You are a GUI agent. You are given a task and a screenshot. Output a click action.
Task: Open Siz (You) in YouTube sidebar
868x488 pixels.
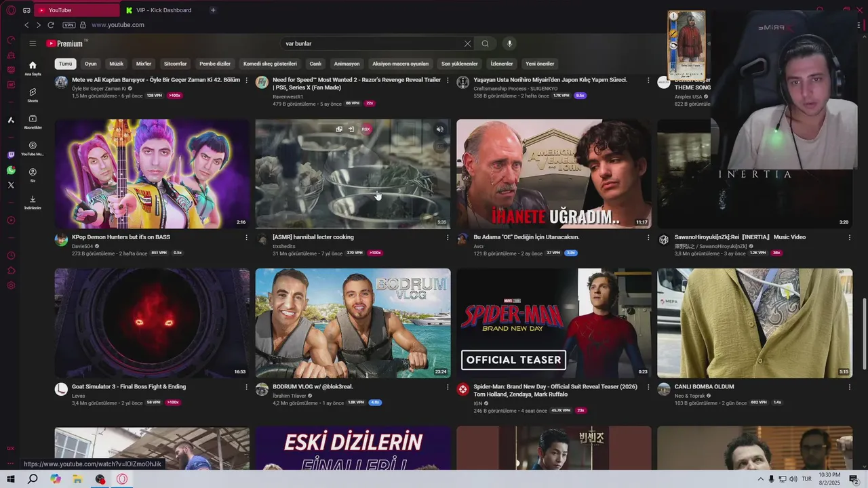[x=33, y=176]
